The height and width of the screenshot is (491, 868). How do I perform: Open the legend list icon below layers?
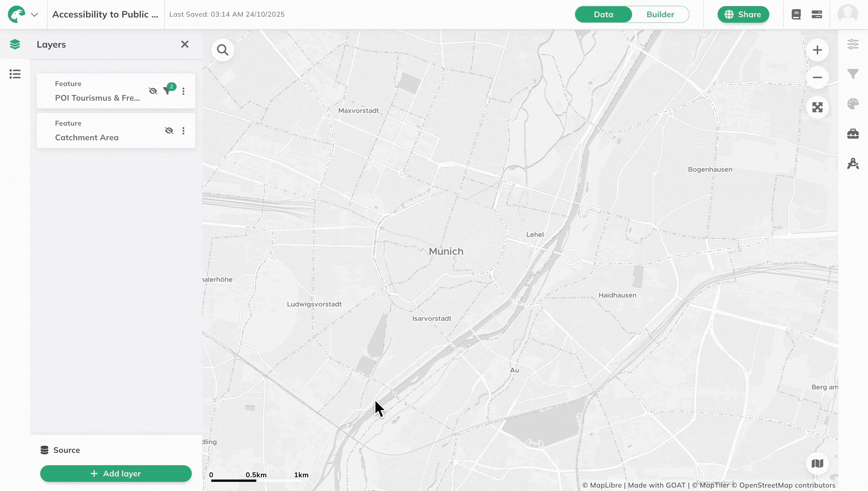(15, 74)
